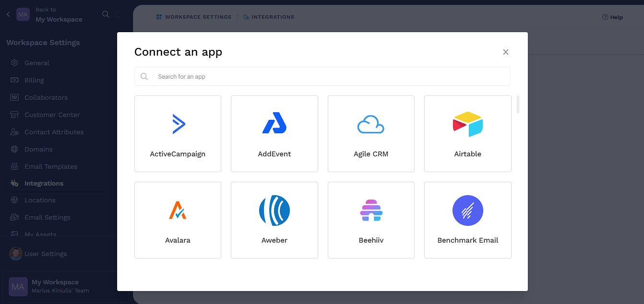
Task: Close the Connect an app dialog
Action: [506, 52]
